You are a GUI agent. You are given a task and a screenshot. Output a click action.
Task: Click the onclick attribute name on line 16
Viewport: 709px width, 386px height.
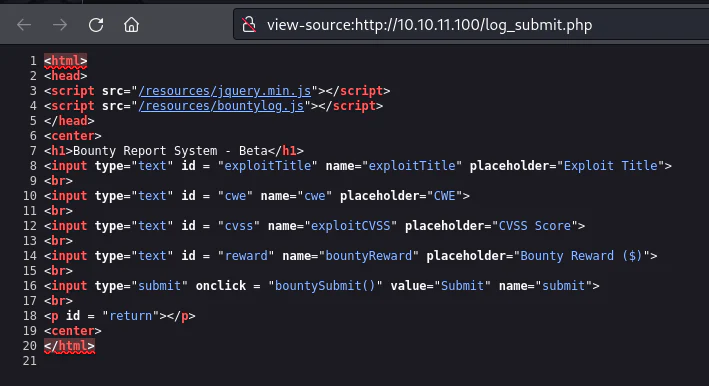click(221, 286)
